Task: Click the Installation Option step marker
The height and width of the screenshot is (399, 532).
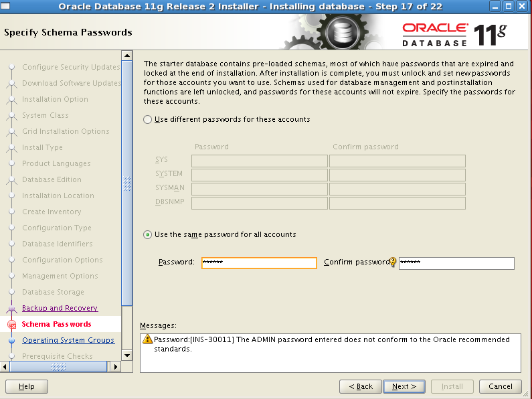Action: click(12, 99)
